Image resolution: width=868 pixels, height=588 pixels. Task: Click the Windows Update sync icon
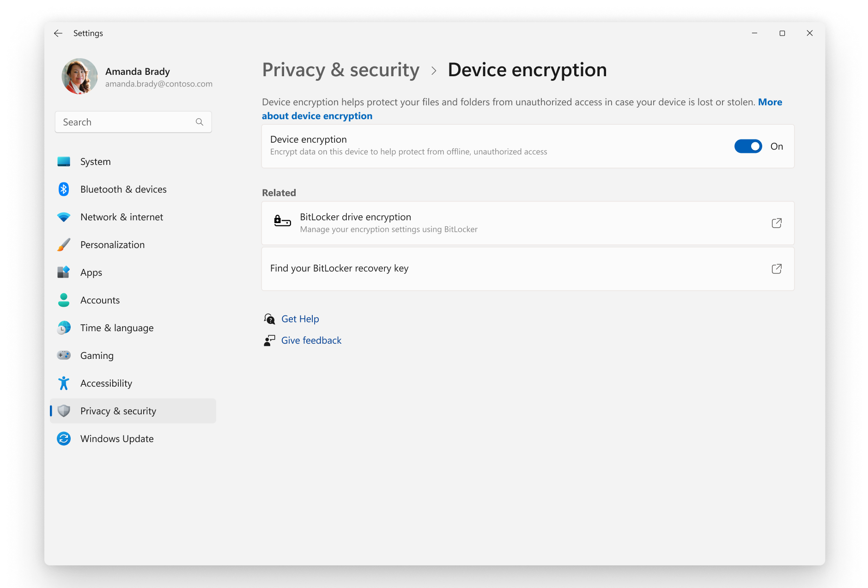[x=64, y=439]
